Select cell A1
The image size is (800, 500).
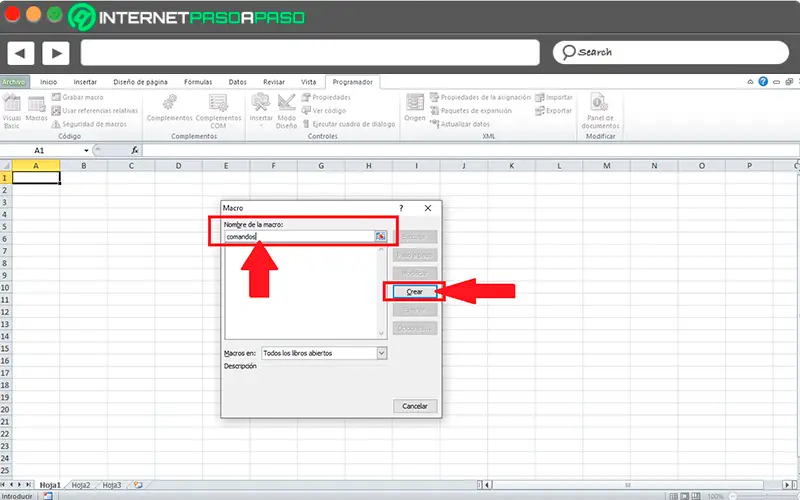tap(36, 178)
